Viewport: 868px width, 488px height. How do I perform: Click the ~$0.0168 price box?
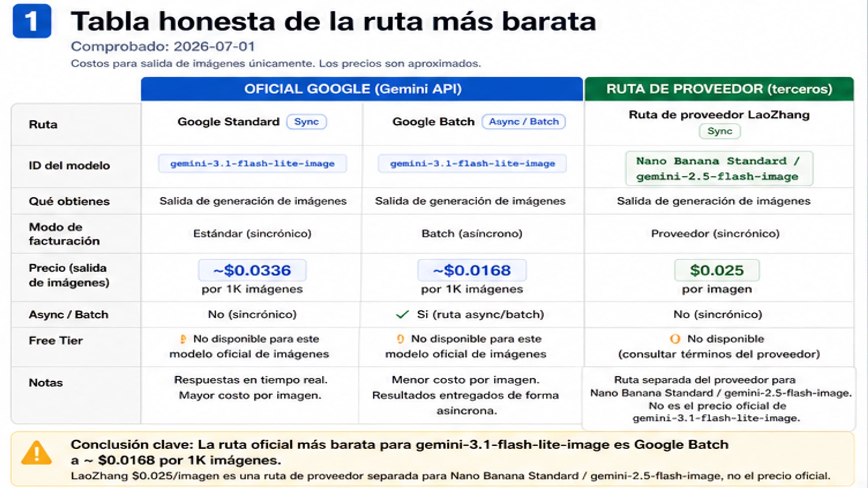click(472, 270)
